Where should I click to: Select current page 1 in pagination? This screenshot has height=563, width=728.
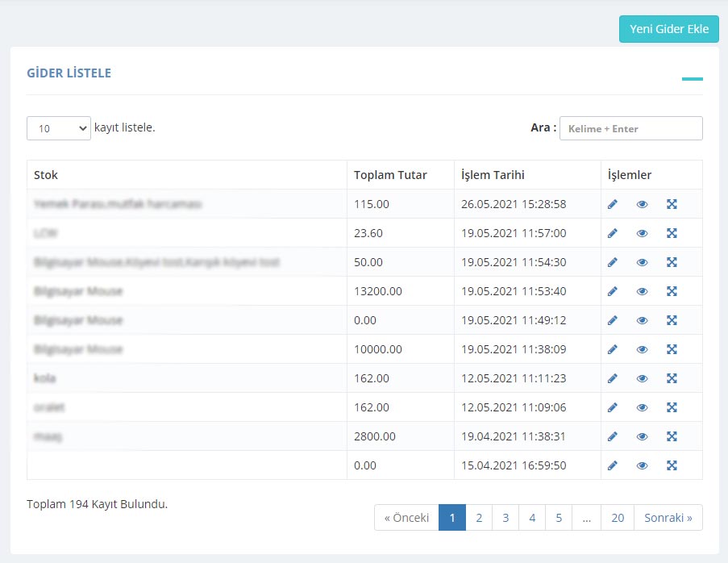(452, 518)
